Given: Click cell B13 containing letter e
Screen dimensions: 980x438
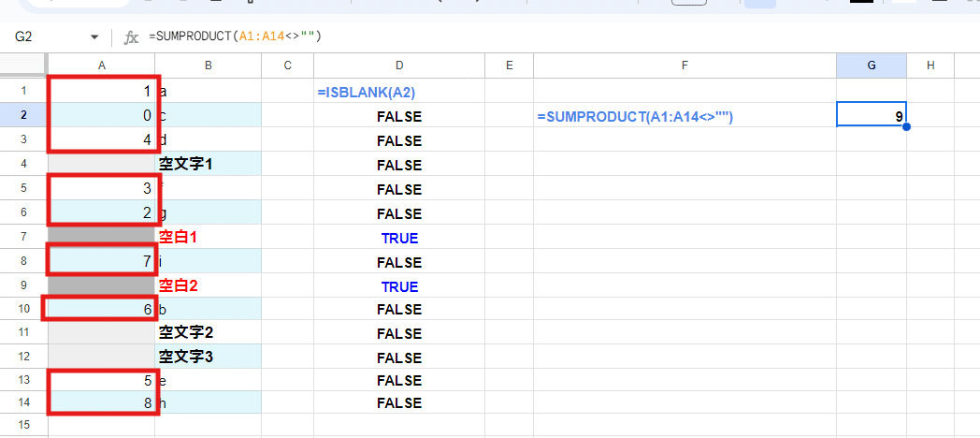Looking at the screenshot, I should pos(208,380).
